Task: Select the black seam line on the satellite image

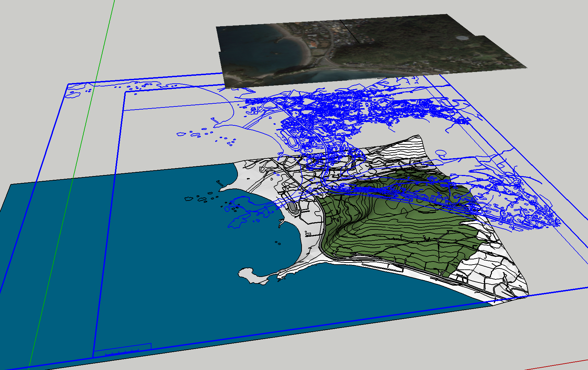Action: 349,32
